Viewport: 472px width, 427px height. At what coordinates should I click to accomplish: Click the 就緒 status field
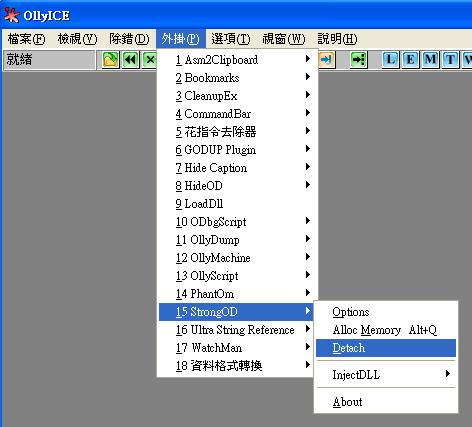[x=49, y=60]
